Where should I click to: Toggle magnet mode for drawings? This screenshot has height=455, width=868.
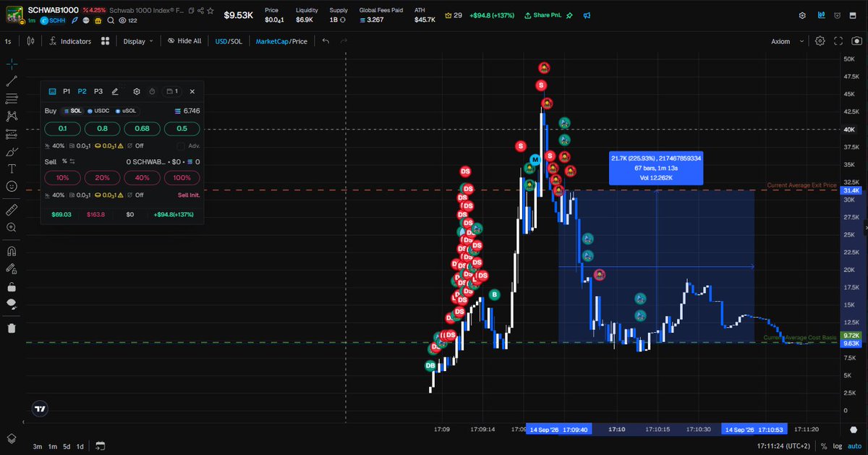click(x=12, y=251)
